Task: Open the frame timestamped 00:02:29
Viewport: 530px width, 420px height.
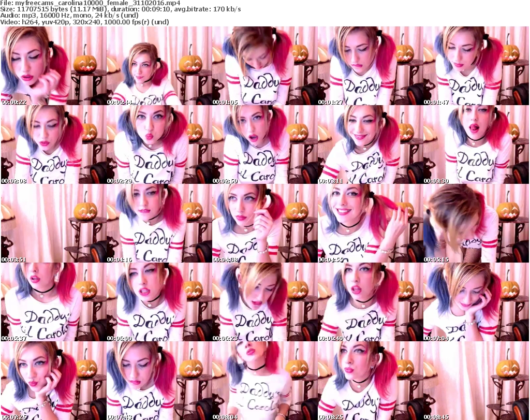Action: (159, 144)
